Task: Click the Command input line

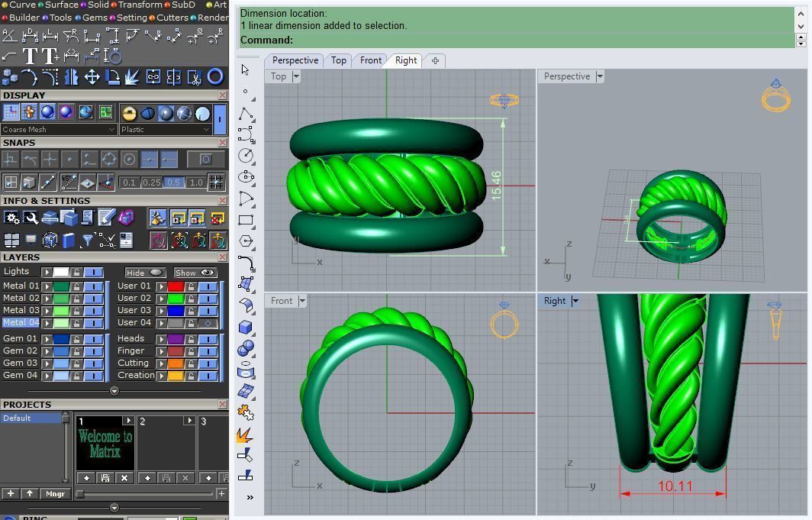Action: pyautogui.click(x=517, y=40)
